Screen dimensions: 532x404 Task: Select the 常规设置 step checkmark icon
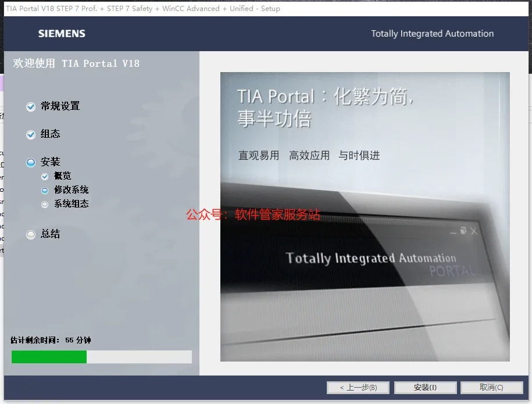(x=31, y=107)
